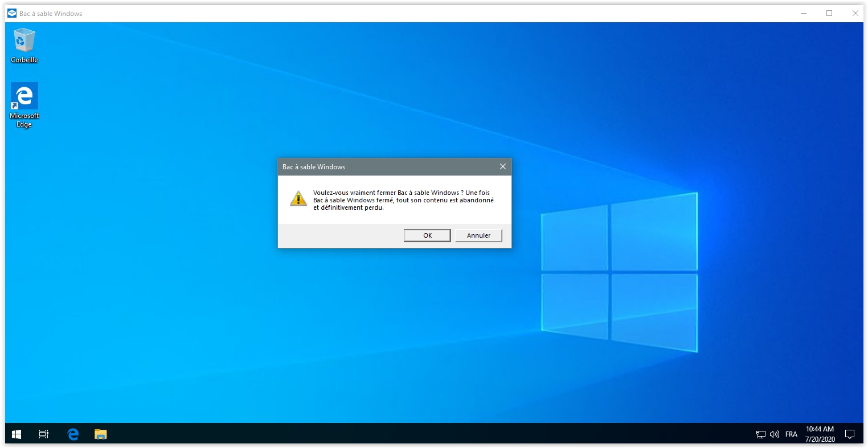868x448 pixels.
Task: Open Task View on the taskbar
Action: [x=44, y=434]
